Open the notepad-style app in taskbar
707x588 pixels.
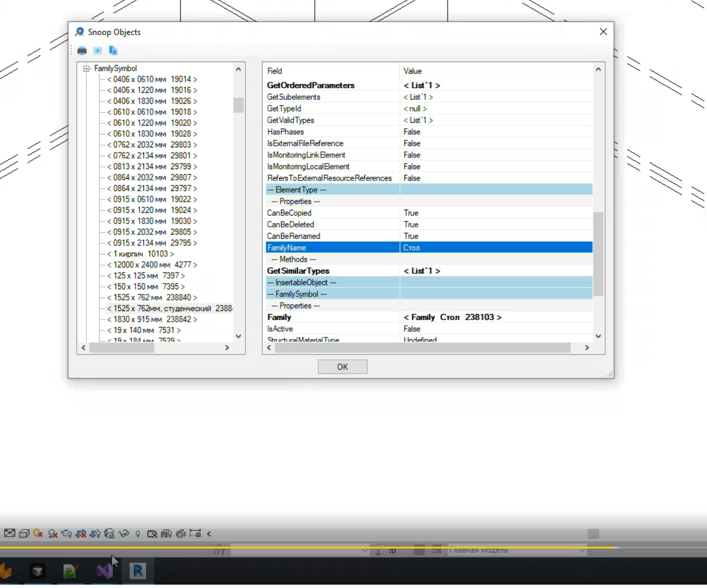pos(71,571)
